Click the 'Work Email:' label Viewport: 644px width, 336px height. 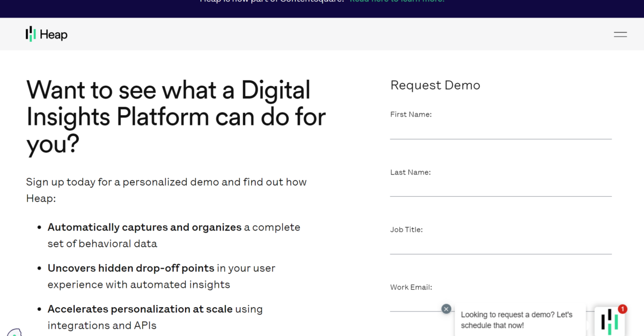click(x=411, y=287)
